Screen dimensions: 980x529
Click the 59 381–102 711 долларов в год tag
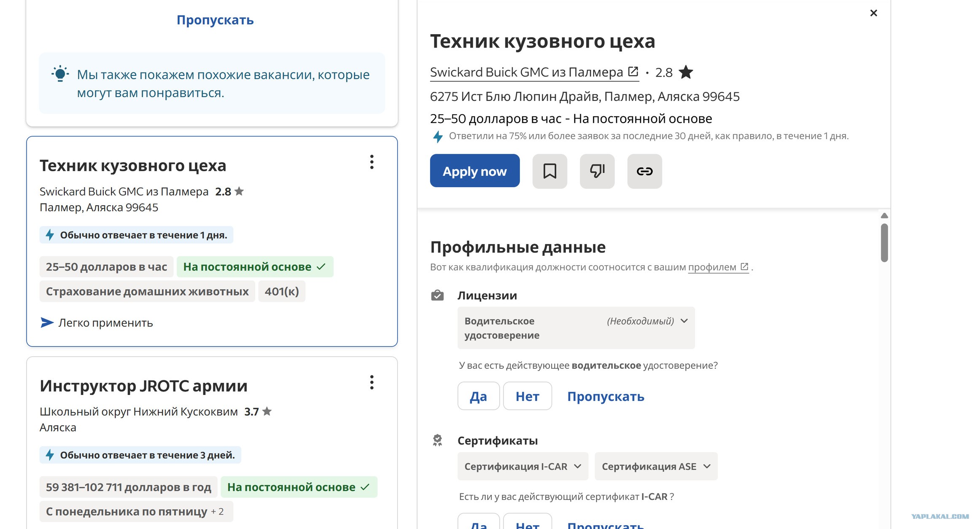click(x=128, y=487)
